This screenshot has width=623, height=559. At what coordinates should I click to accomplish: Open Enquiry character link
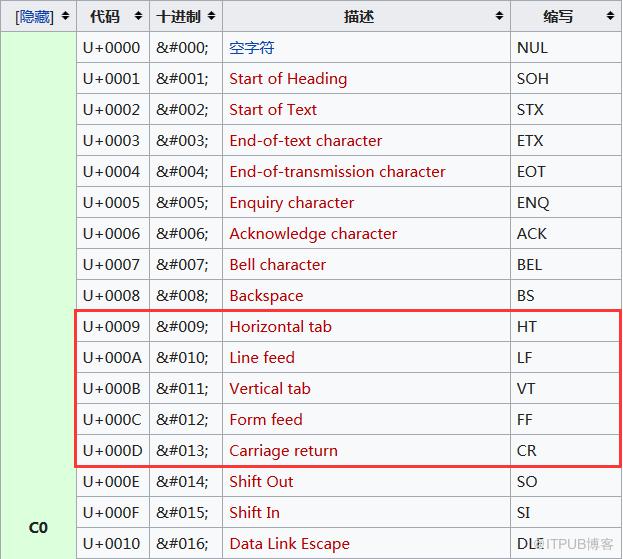click(292, 203)
